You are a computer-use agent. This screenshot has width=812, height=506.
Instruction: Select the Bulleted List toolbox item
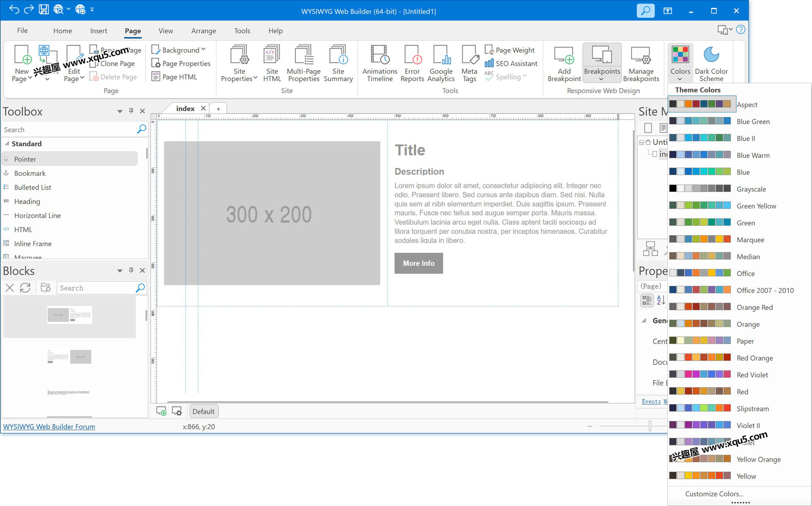click(x=70, y=187)
